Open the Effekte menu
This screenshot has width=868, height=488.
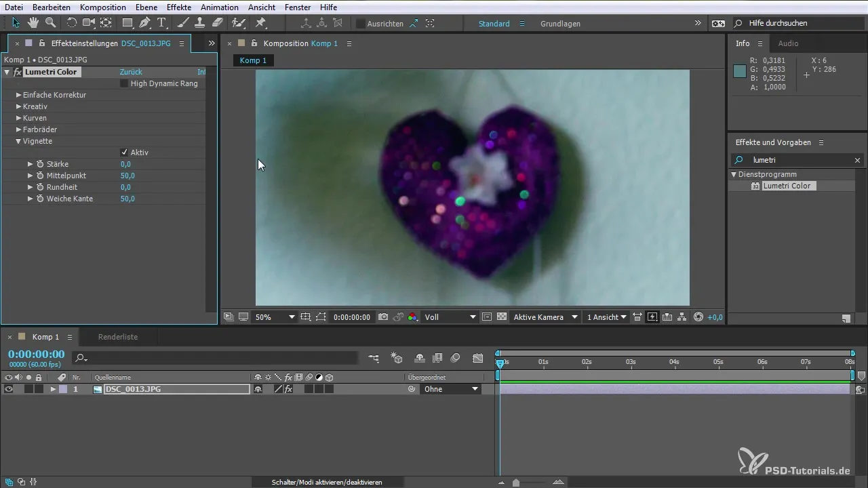[x=179, y=7]
